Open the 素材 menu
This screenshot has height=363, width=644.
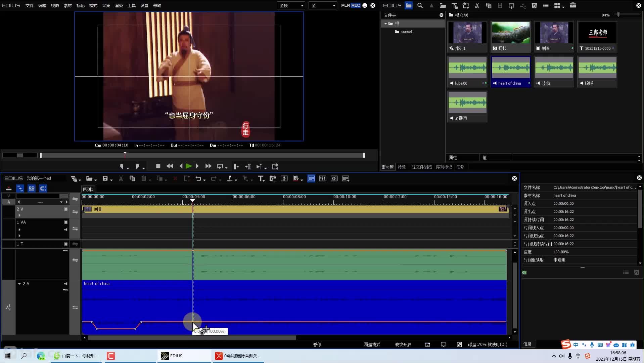pos(68,5)
